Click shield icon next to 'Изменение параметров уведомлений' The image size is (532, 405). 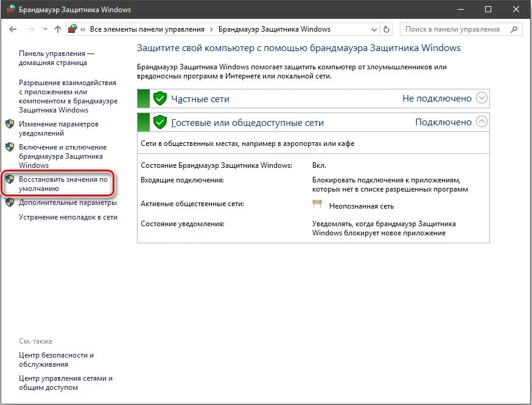(x=10, y=124)
